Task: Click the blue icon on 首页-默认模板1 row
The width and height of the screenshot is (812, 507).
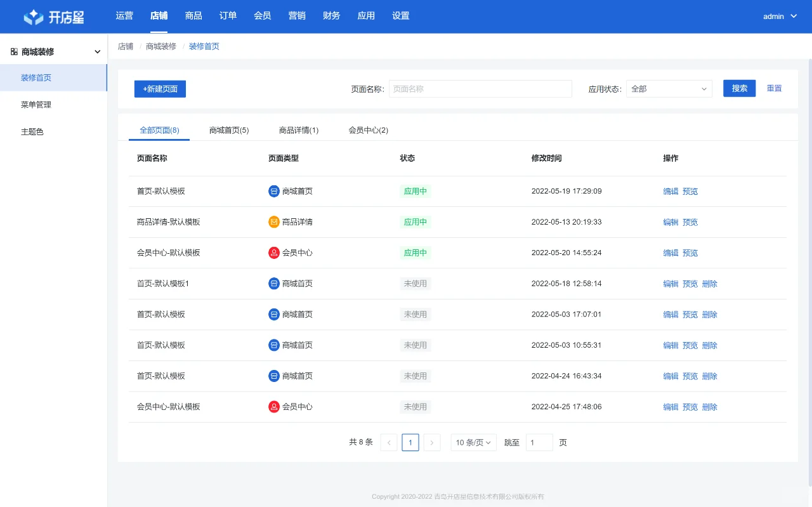Action: (x=273, y=283)
